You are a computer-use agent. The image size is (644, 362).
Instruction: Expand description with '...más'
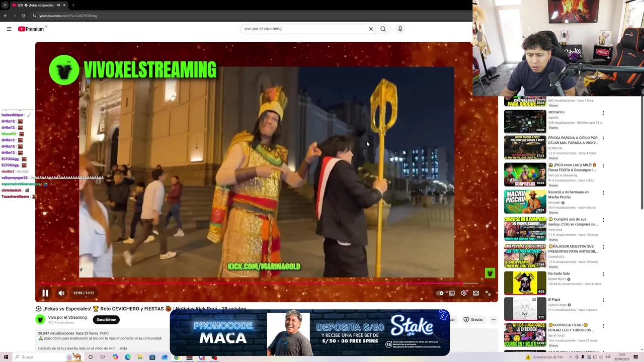click(x=122, y=348)
